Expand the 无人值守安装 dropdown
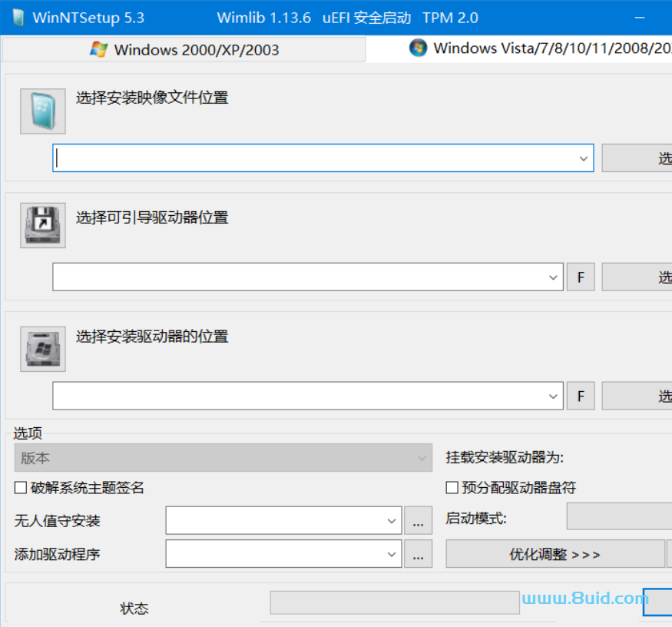 391,521
